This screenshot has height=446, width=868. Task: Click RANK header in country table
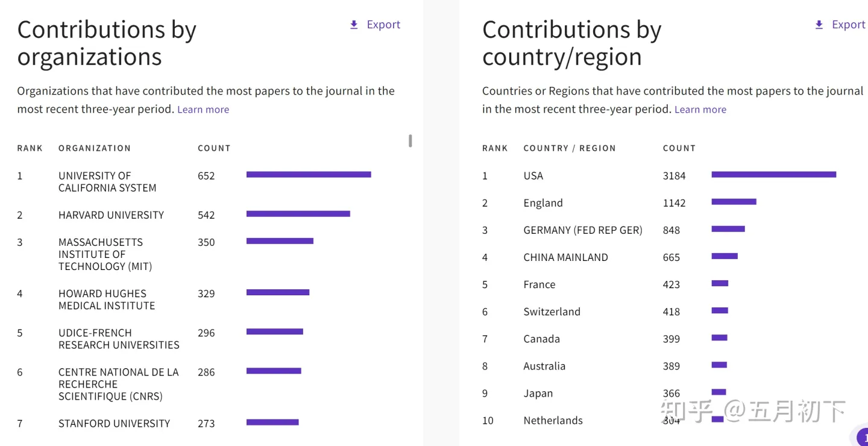coord(495,148)
